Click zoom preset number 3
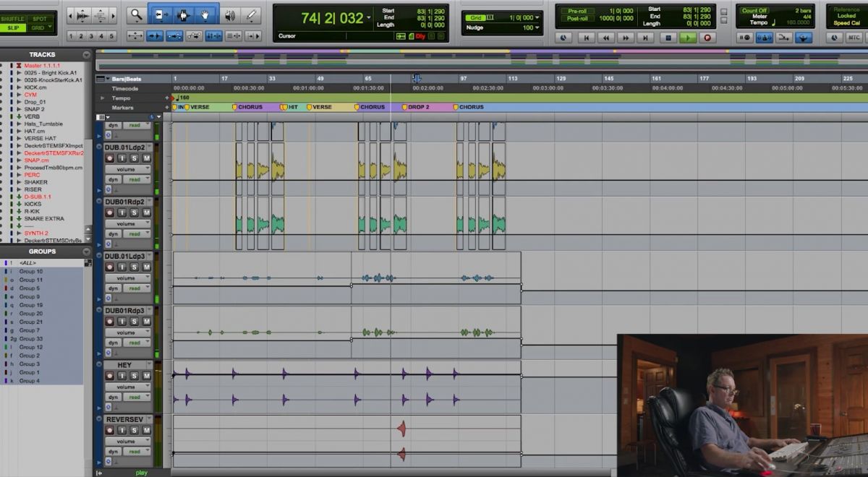The height and width of the screenshot is (477, 868). [x=92, y=35]
